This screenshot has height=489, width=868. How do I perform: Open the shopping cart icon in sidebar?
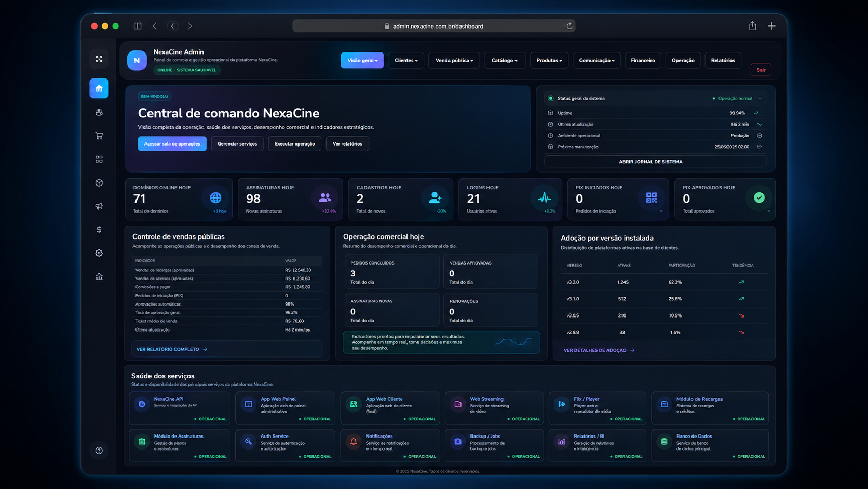click(x=99, y=136)
